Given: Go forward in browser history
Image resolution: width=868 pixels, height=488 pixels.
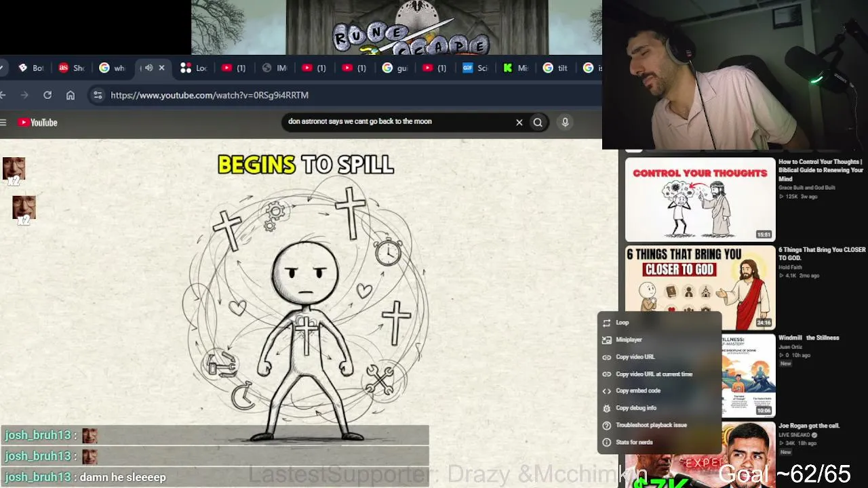Looking at the screenshot, I should [x=24, y=96].
